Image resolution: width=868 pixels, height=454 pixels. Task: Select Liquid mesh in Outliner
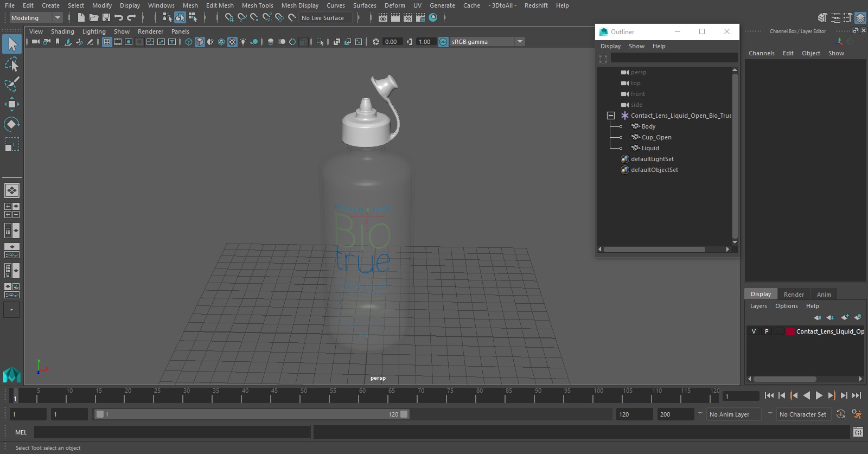pos(650,148)
